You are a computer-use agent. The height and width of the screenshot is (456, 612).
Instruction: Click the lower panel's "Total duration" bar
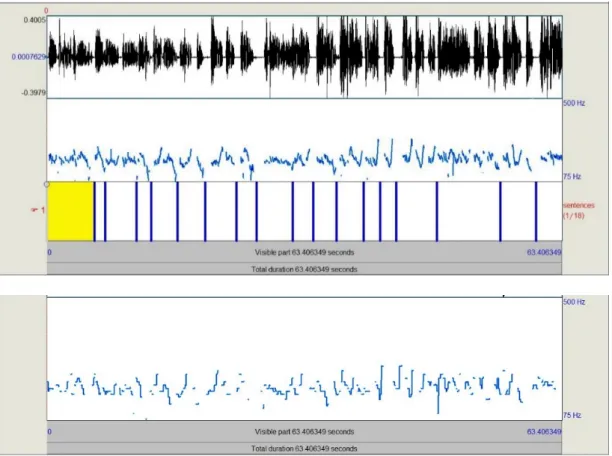point(304,448)
